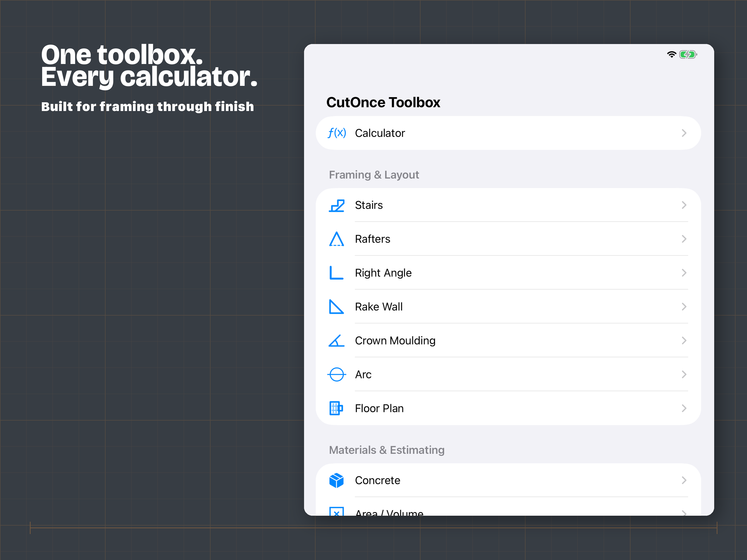Open the f(x) Calculator icon
Viewport: 747px width, 560px height.
(x=337, y=133)
